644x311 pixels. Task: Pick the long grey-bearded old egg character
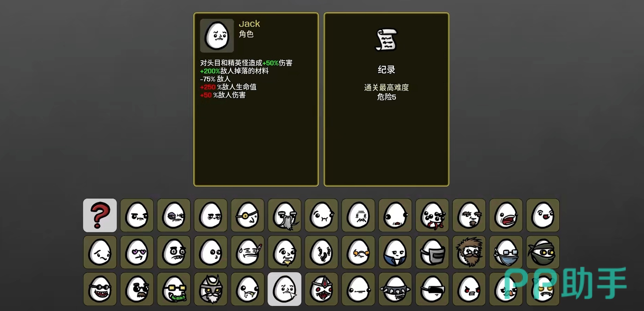(x=285, y=215)
